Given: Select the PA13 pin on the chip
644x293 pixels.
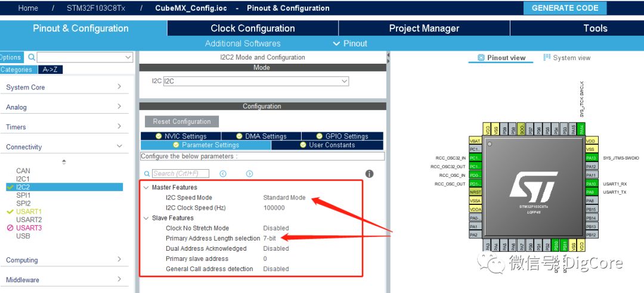Looking at the screenshot, I should tap(592, 158).
